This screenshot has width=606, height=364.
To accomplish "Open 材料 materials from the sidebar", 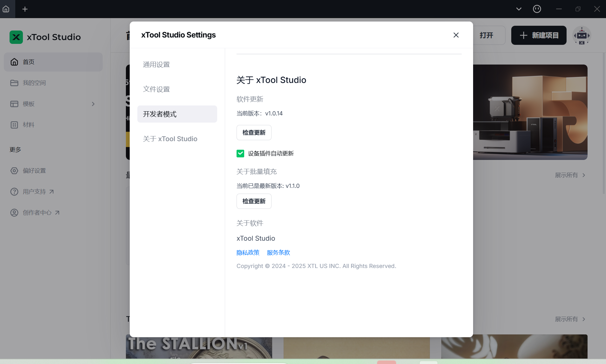I will coord(28,125).
